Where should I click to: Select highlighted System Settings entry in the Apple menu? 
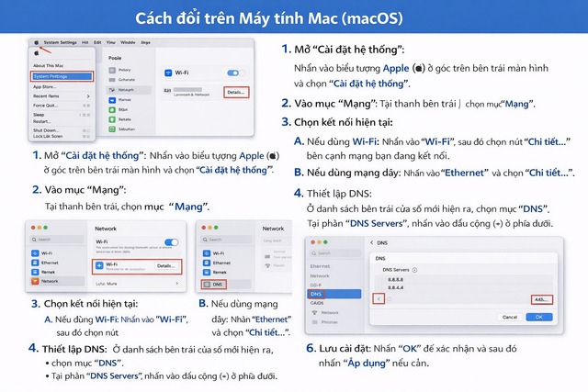(62, 76)
